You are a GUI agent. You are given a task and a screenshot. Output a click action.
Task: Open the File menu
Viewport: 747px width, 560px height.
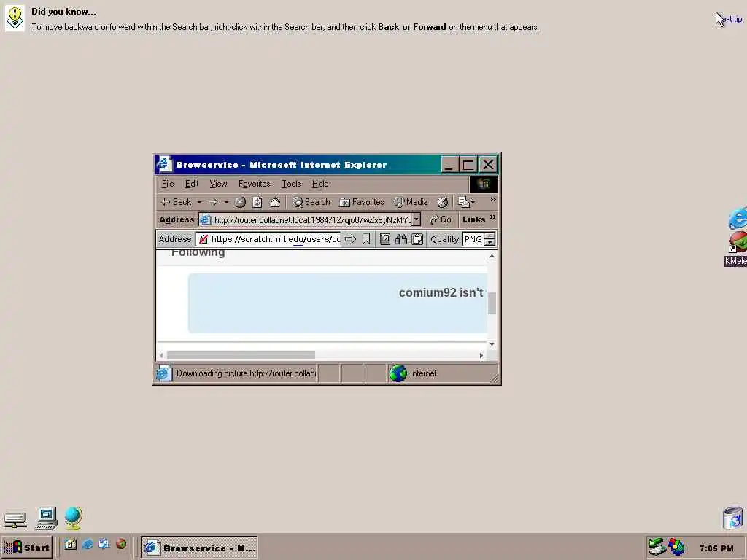click(168, 184)
